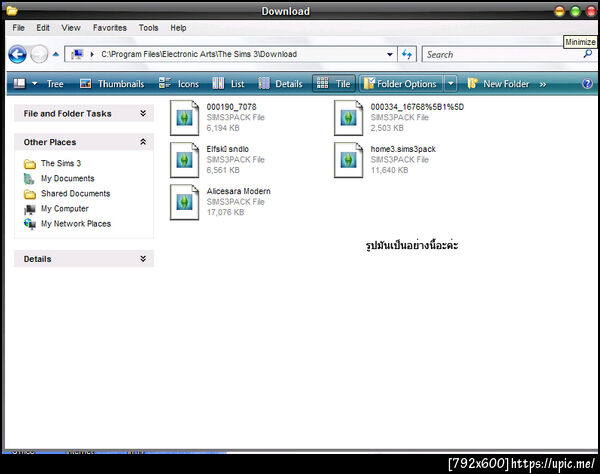The image size is (600, 474).
Task: Open The Sims 3 folder link
Action: [61, 163]
